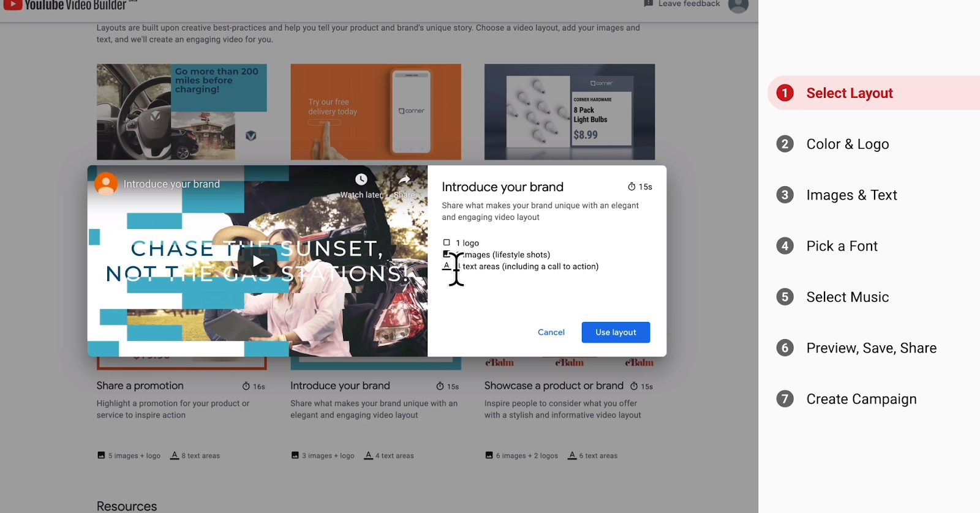Click the '4 text areas' label

[x=394, y=456]
